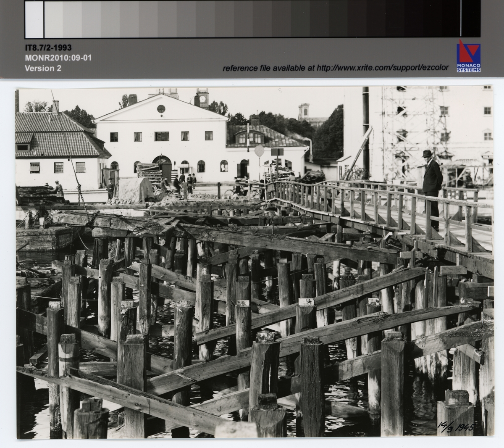This screenshot has width=504, height=448.
Task: Select the arched doorway of white building
Action: (162, 166)
